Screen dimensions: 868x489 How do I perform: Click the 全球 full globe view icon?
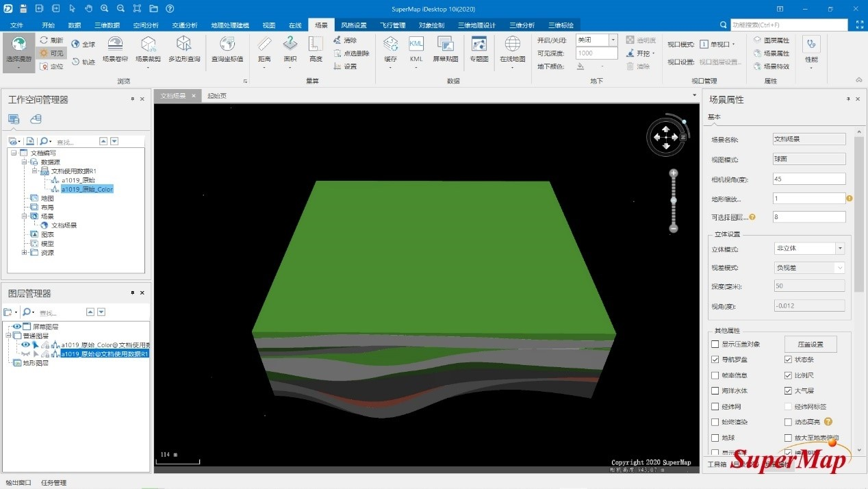pyautogui.click(x=84, y=44)
